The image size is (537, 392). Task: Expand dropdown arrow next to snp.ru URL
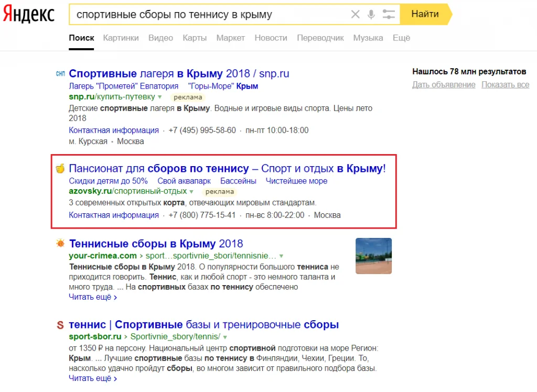click(x=160, y=97)
